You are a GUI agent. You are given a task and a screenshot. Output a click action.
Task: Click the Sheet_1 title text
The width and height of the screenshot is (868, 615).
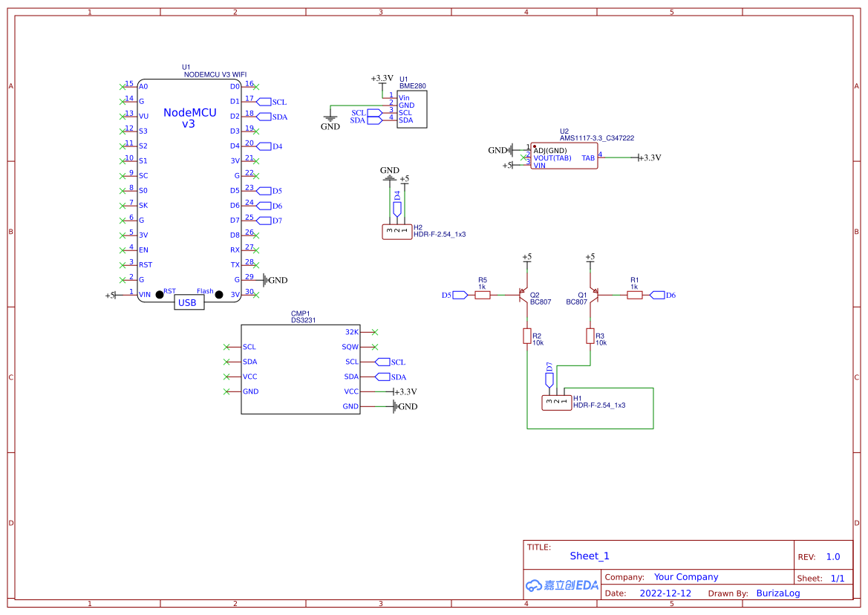point(589,556)
